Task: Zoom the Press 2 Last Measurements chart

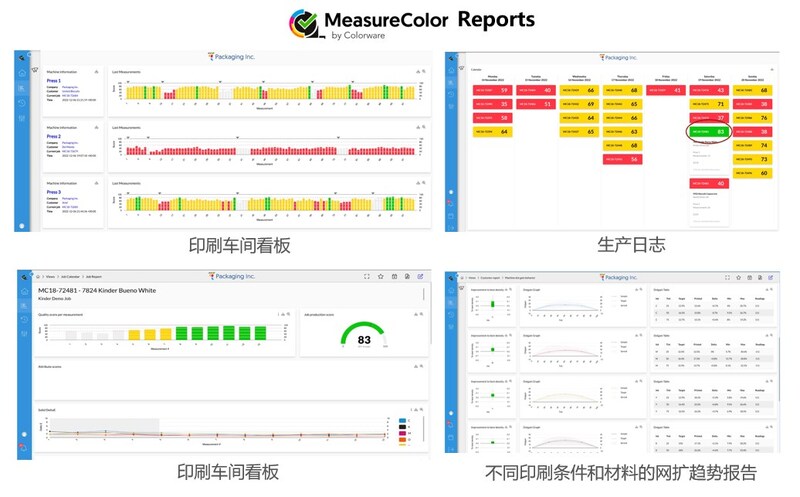Action: coord(423,127)
